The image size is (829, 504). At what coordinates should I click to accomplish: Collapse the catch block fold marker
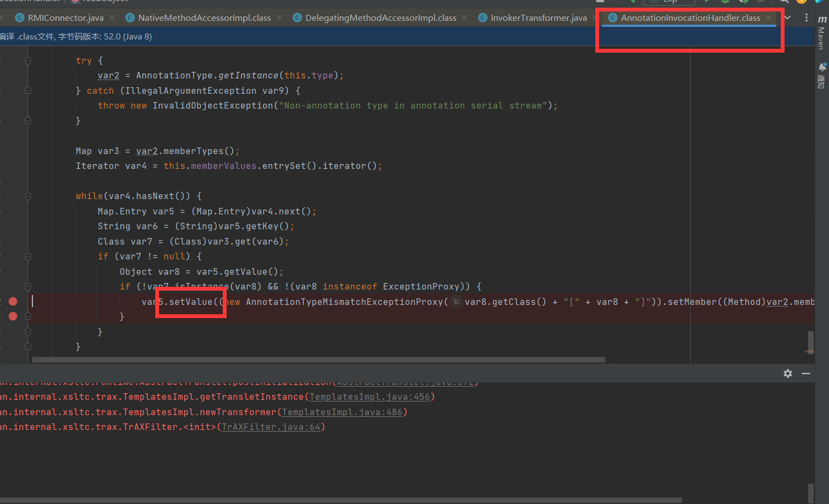(28, 90)
